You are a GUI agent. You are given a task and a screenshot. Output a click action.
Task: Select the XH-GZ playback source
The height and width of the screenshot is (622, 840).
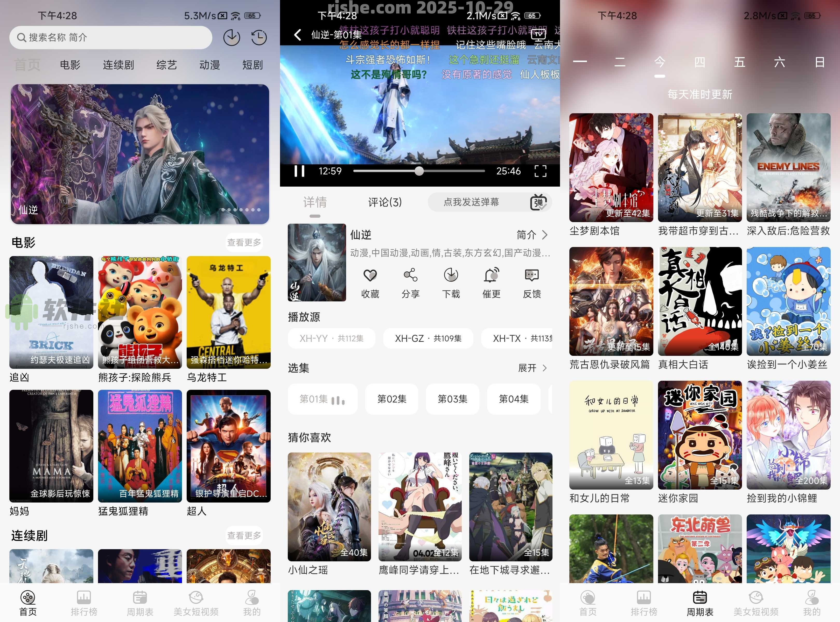(x=428, y=338)
